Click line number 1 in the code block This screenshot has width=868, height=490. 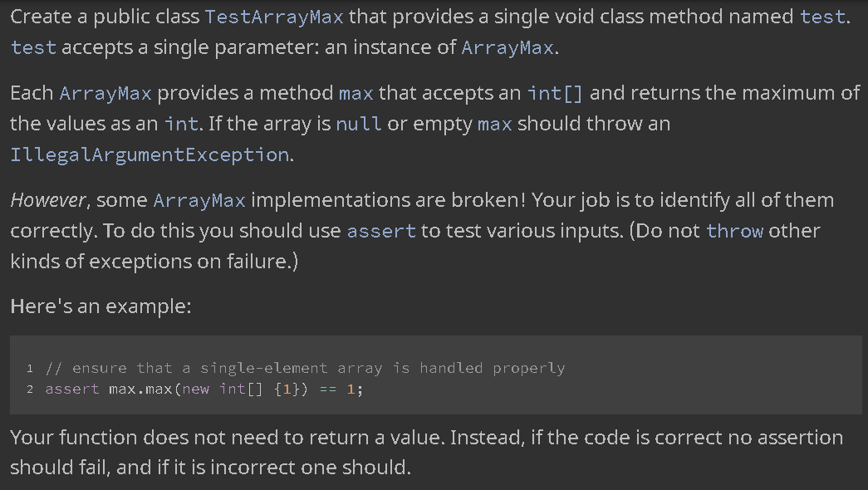coord(30,369)
